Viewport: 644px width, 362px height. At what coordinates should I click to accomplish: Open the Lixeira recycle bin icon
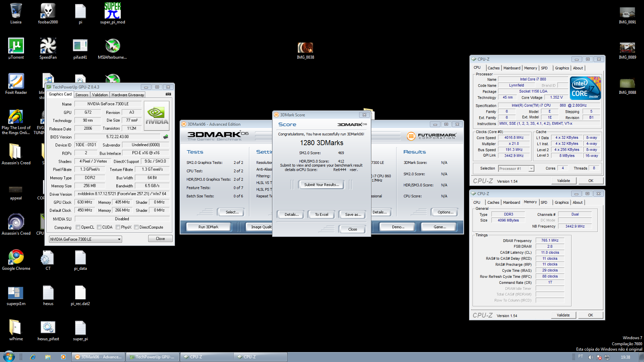coord(16,13)
